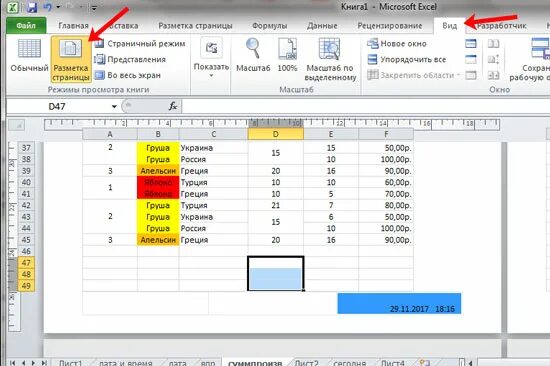Select column A header
Screen dimensions: 550x366
(x=110, y=134)
